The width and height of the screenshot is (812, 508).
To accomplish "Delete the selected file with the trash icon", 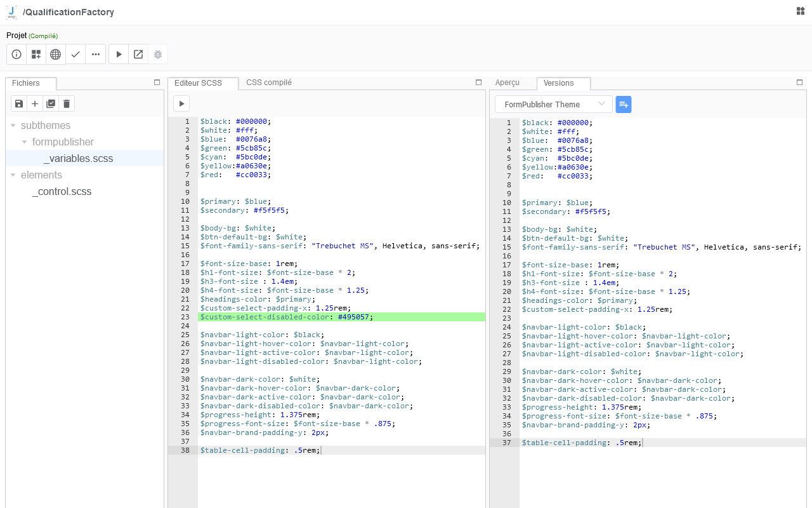I will 67,103.
